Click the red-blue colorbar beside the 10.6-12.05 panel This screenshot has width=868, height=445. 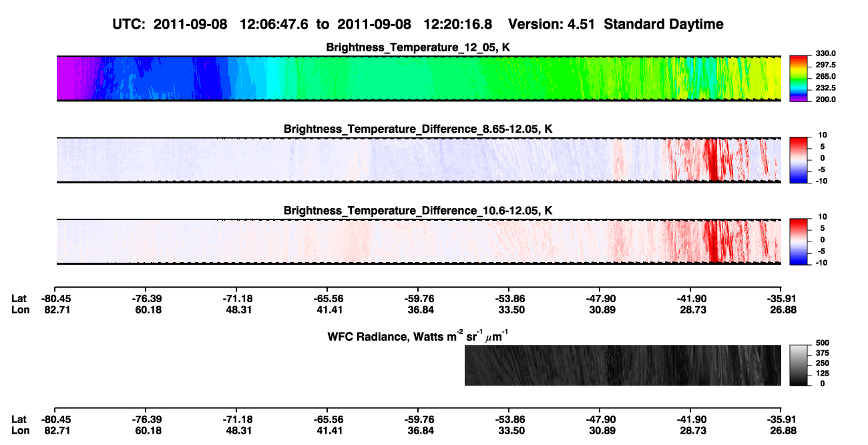pos(800,241)
